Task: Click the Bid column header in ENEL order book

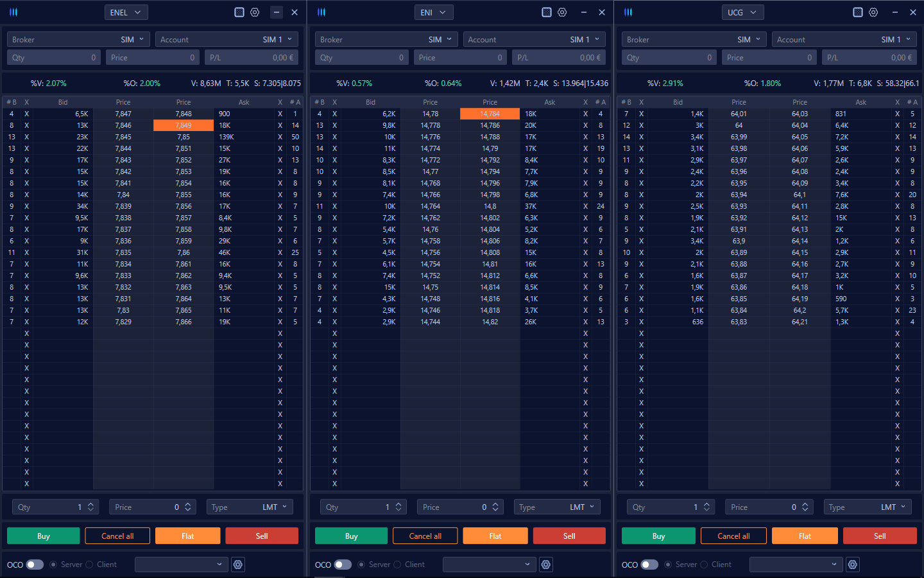Action: 63,102
